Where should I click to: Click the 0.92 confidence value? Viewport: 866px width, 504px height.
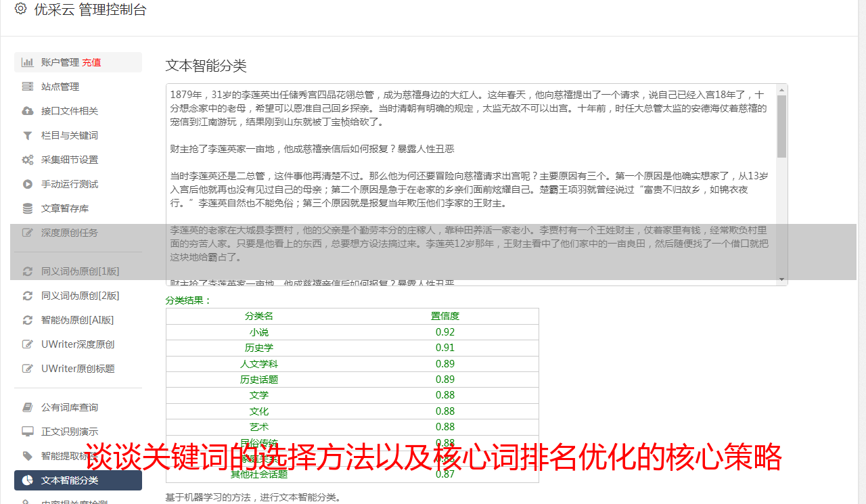tap(445, 332)
